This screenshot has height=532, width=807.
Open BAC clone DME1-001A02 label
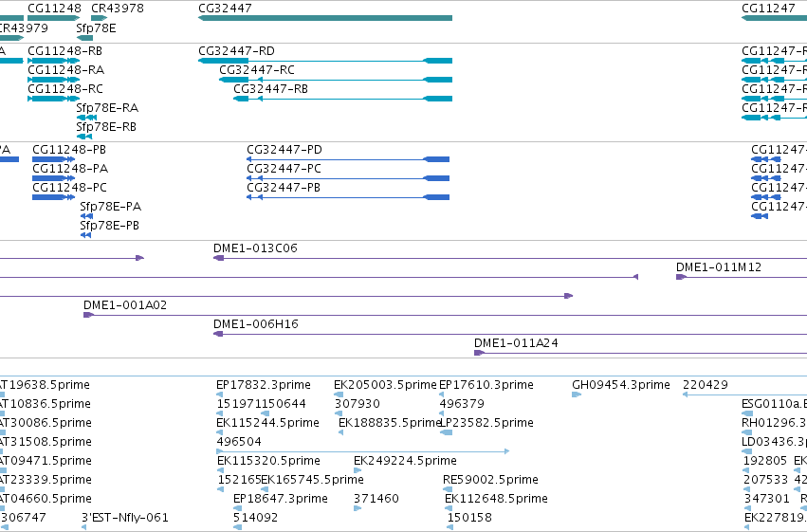(x=125, y=305)
